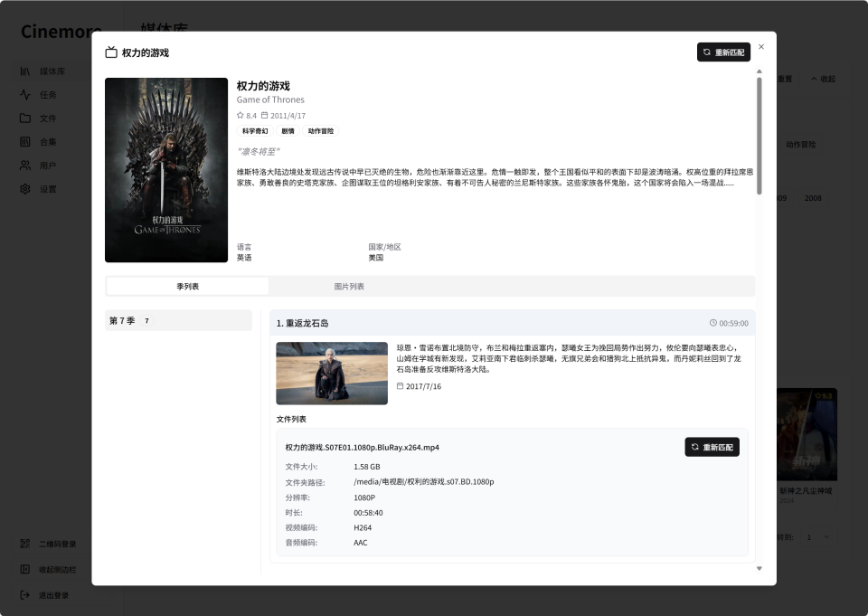This screenshot has width=868, height=616.
Task: Click the QR code icon in sidebar
Action: [x=25, y=544]
